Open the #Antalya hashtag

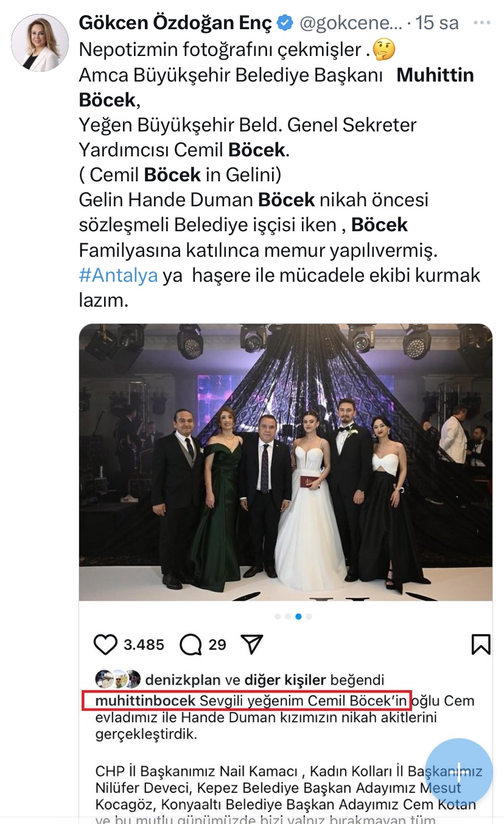point(118,275)
